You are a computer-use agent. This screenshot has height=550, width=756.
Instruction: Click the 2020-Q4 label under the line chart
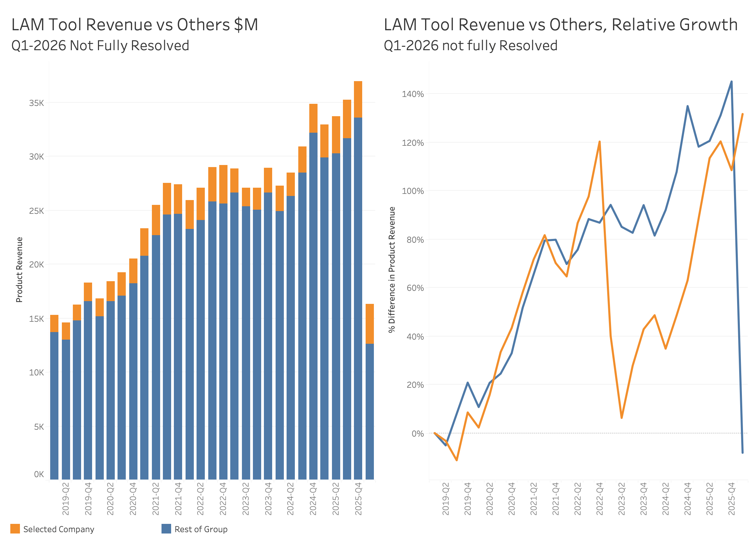[512, 499]
